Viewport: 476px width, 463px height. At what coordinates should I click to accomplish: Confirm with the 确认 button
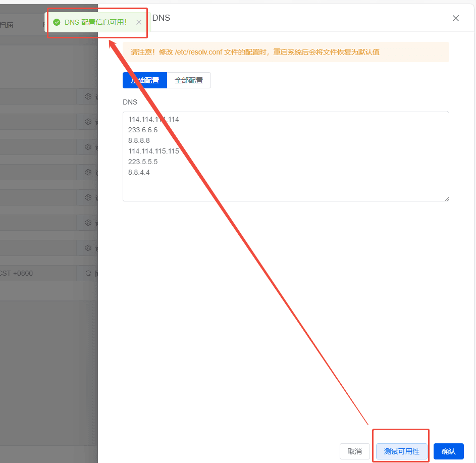(448, 451)
